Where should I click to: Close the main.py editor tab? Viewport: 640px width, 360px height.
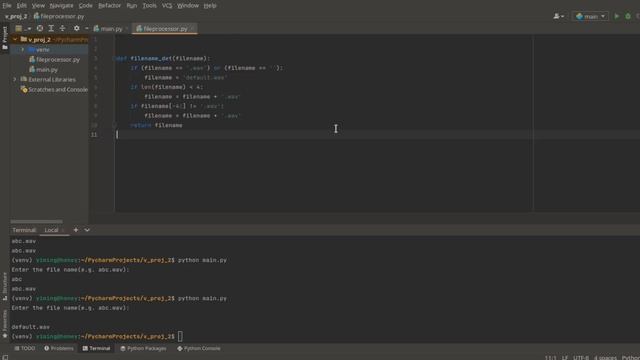click(127, 29)
